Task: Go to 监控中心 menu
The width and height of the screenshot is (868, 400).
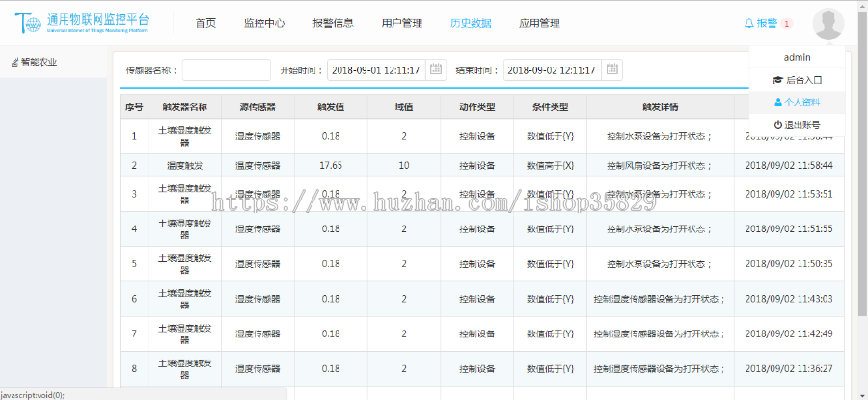Action: tap(264, 23)
